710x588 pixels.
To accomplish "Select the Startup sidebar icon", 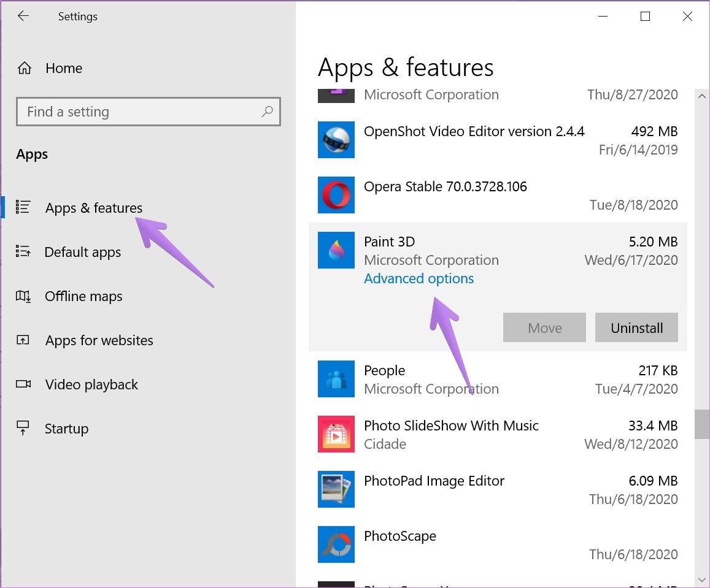I will point(24,429).
